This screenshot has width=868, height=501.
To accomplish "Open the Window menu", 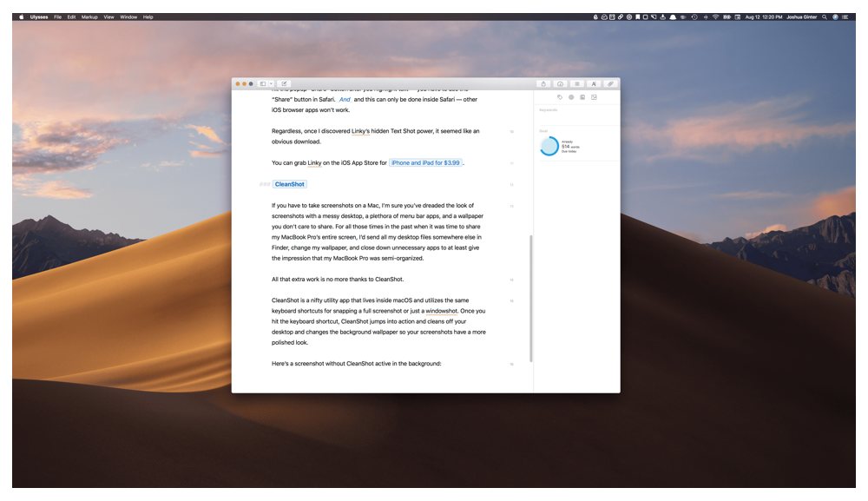I will pyautogui.click(x=128, y=17).
